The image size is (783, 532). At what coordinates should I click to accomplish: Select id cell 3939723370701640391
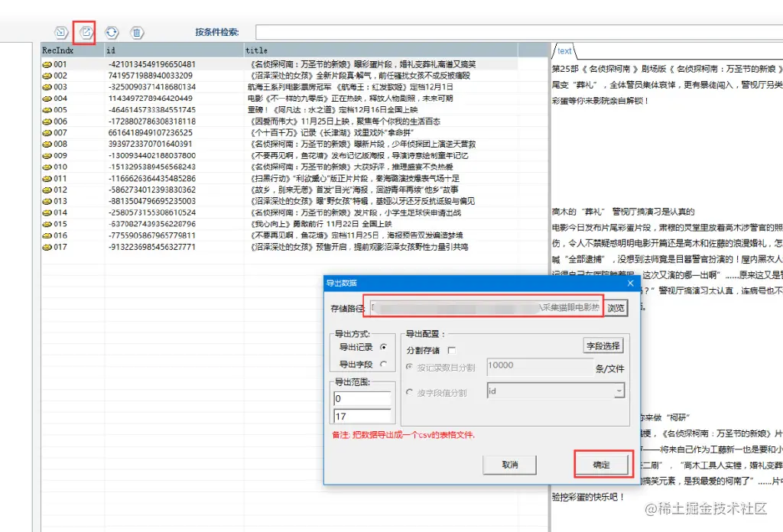point(151,144)
